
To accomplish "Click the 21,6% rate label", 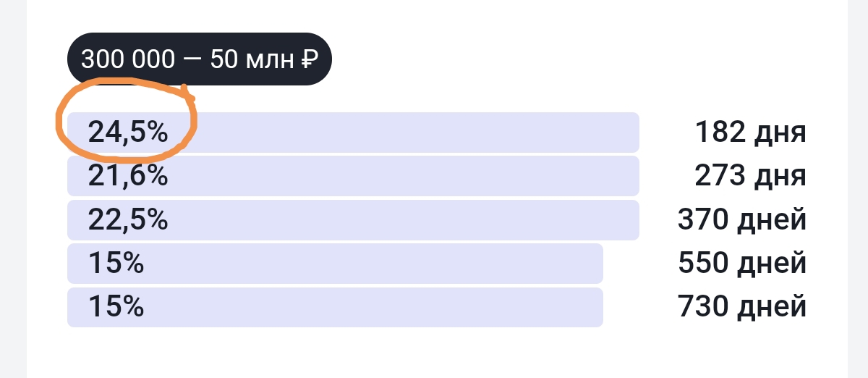I will point(128,176).
